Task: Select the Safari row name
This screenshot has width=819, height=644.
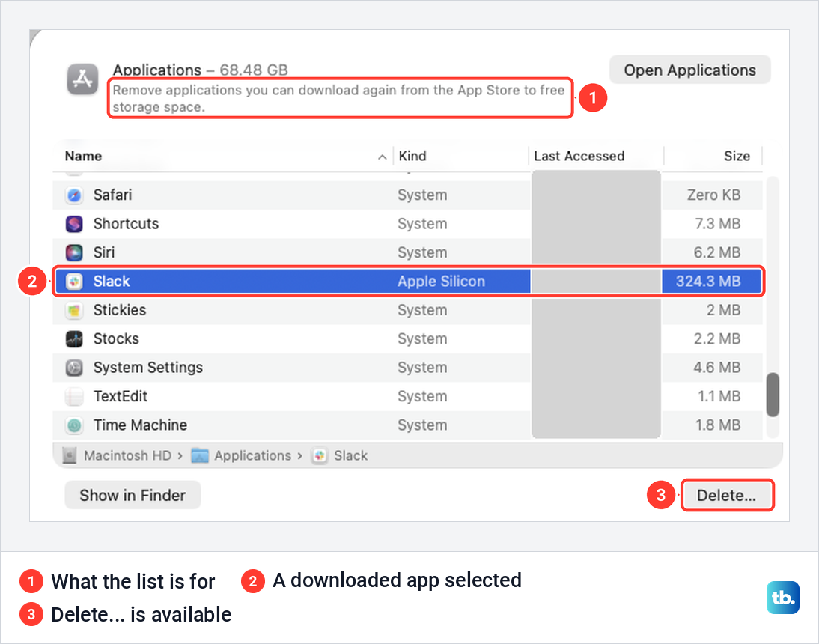Action: coord(113,195)
